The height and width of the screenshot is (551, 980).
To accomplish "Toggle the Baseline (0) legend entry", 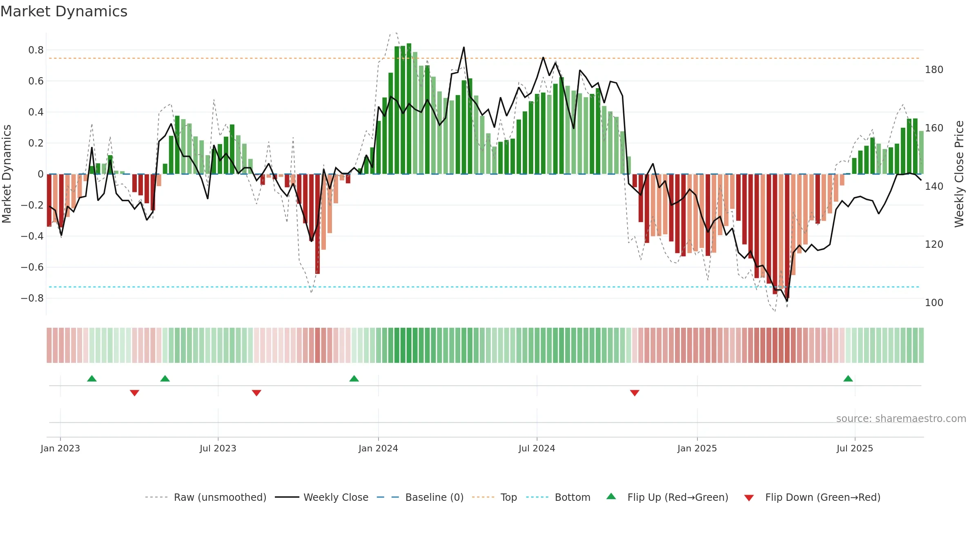I will coord(420,497).
